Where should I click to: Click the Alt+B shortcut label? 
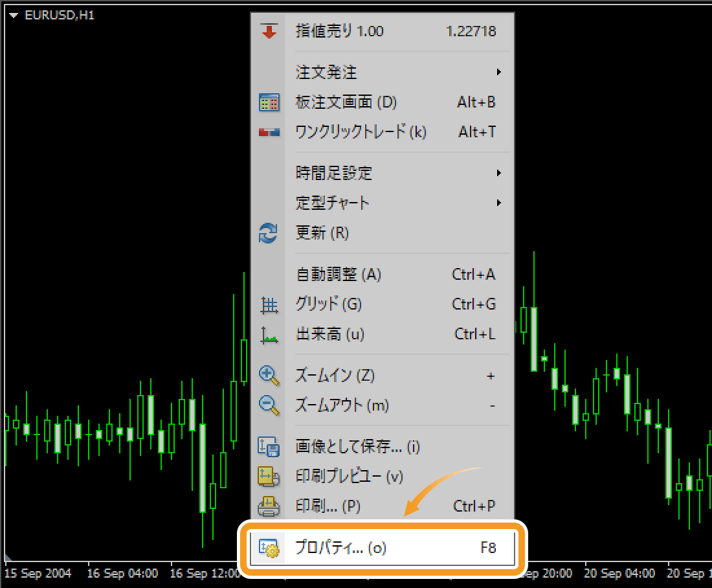pos(476,102)
